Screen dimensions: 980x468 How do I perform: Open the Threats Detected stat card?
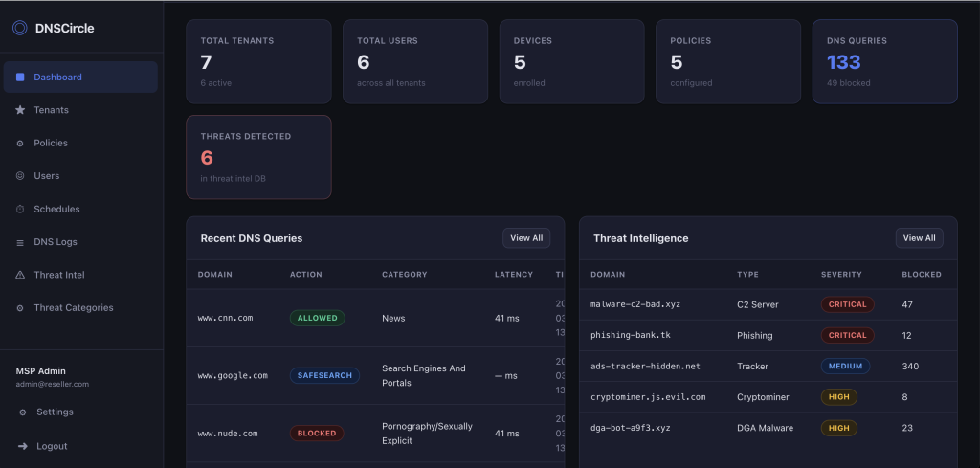(258, 157)
